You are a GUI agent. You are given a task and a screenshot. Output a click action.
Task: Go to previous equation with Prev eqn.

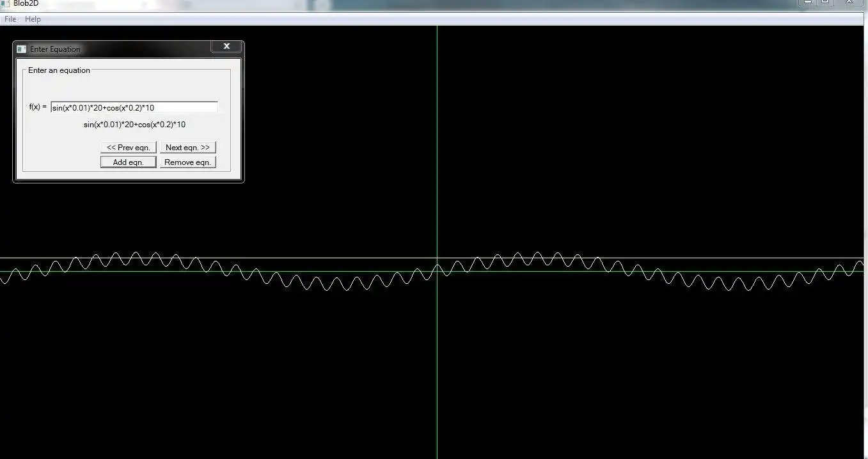129,148
